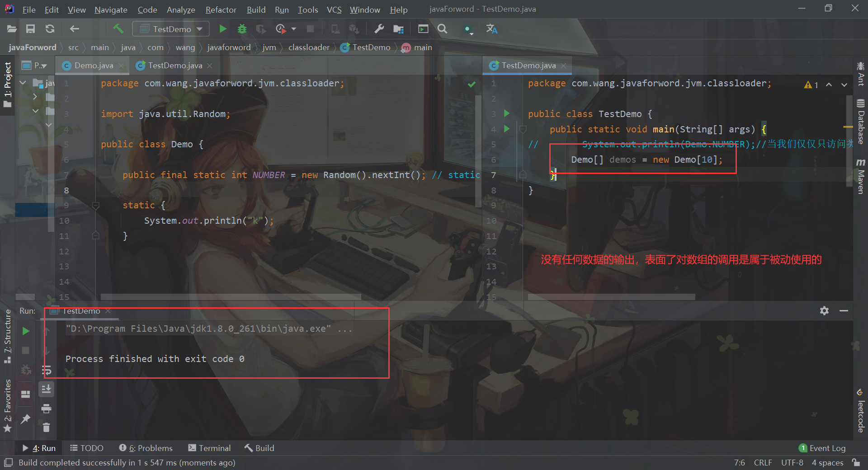Open the Event Log
The height and width of the screenshot is (470, 868).
[x=822, y=448]
